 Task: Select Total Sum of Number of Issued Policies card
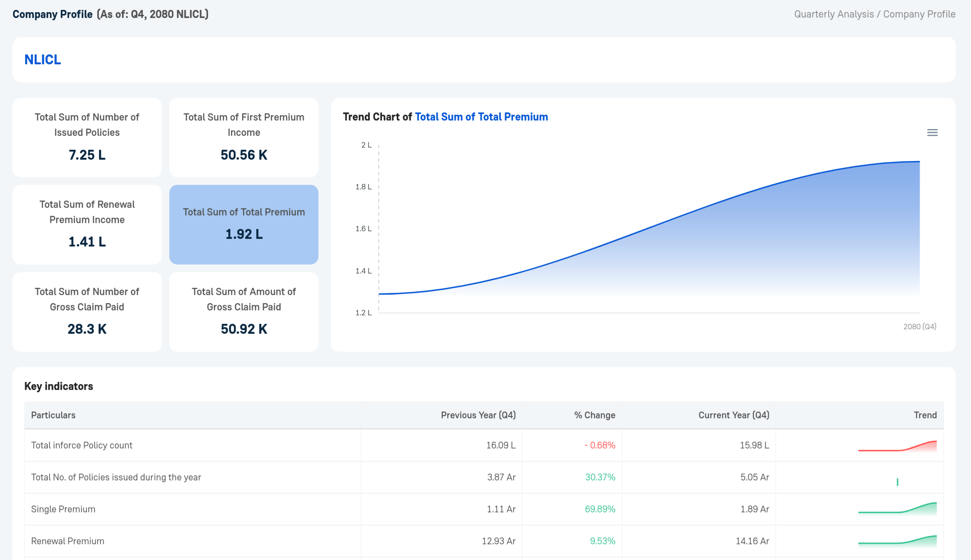(87, 137)
